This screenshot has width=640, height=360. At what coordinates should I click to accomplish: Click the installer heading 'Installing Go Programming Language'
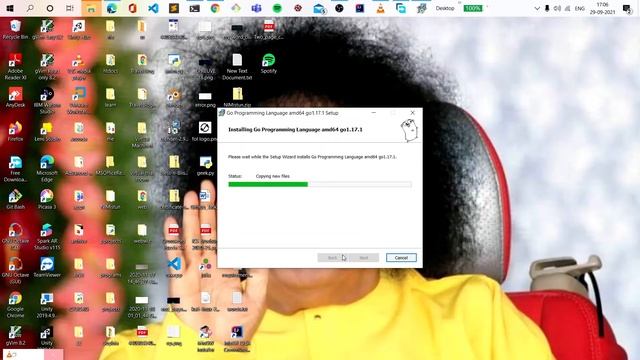295,129
